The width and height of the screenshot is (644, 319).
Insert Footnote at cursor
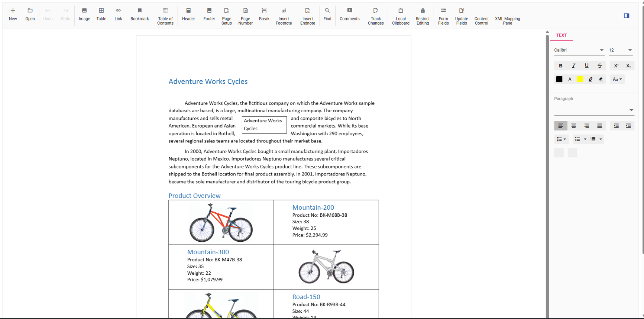(284, 16)
